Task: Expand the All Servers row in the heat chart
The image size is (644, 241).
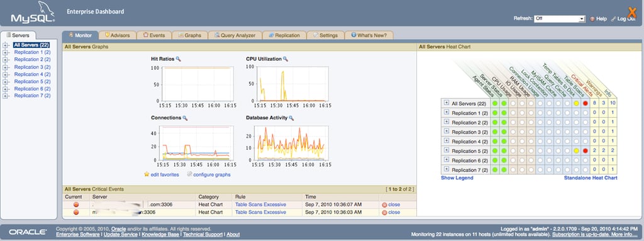Action: tap(446, 103)
